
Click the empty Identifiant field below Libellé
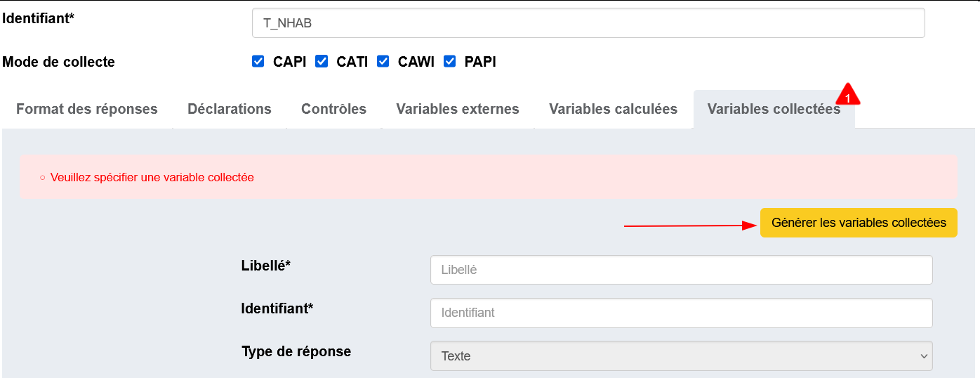[681, 313]
